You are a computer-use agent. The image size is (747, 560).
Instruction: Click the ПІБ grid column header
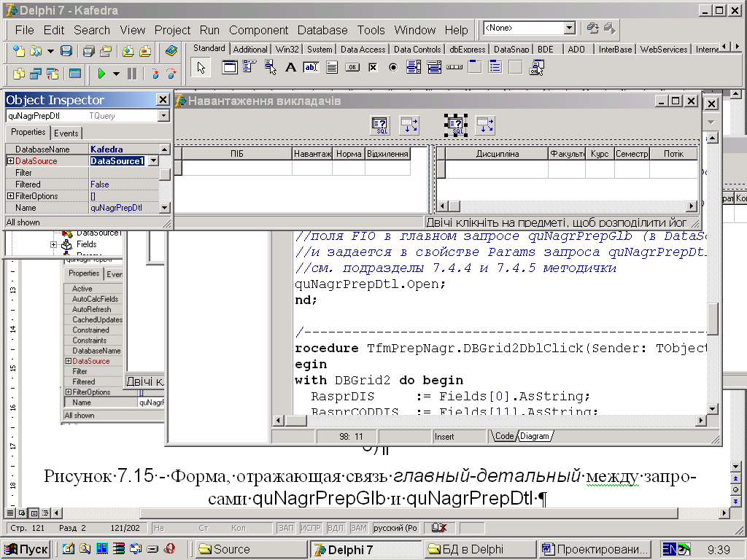[237, 154]
